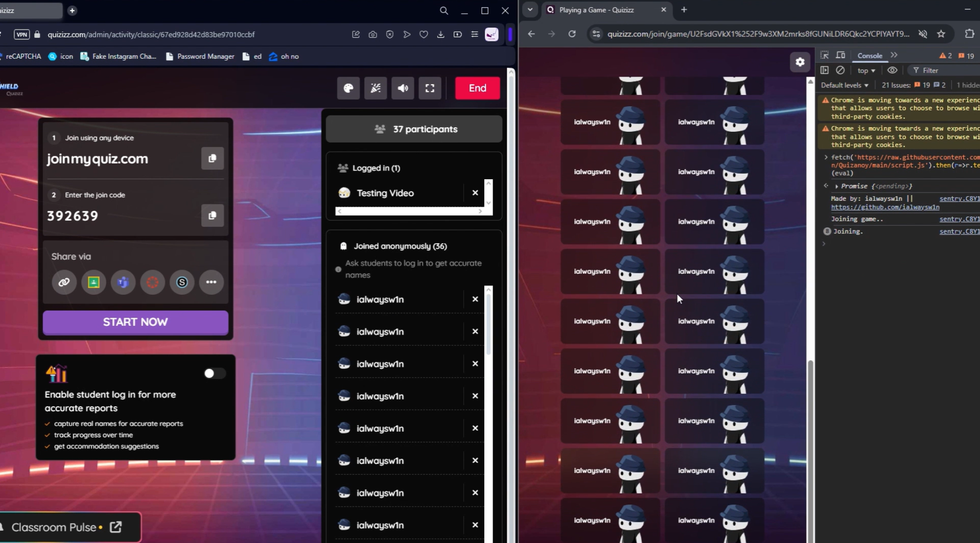Click the START NOW button

pyautogui.click(x=135, y=322)
